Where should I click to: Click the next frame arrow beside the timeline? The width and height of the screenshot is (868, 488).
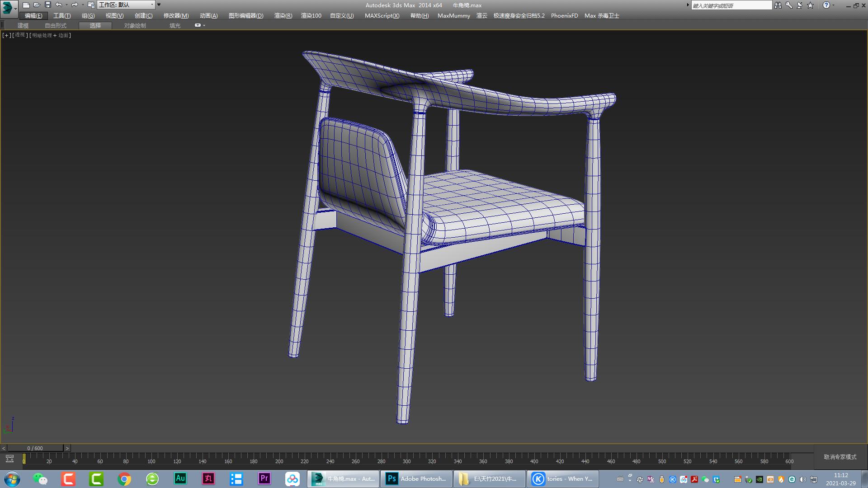(67, 448)
